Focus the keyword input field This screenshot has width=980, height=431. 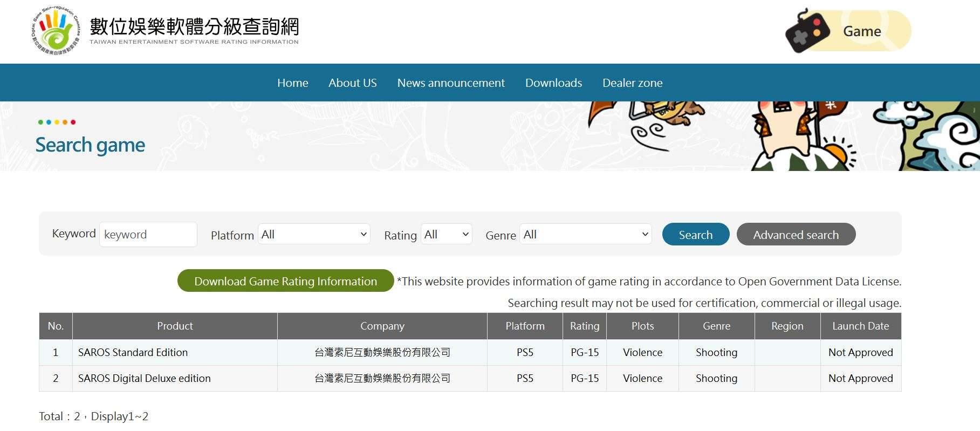148,234
